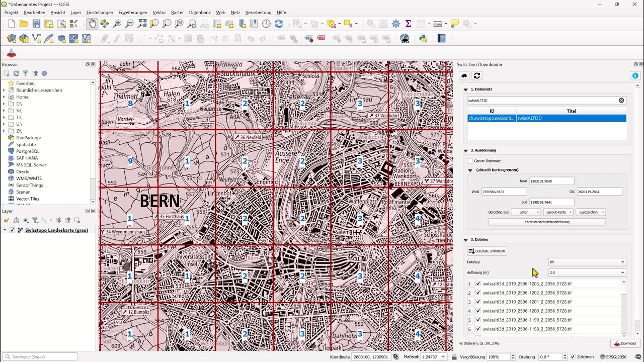The width and height of the screenshot is (644, 362).
Task: Collapse the 3. Dateien section
Action: tap(465, 240)
